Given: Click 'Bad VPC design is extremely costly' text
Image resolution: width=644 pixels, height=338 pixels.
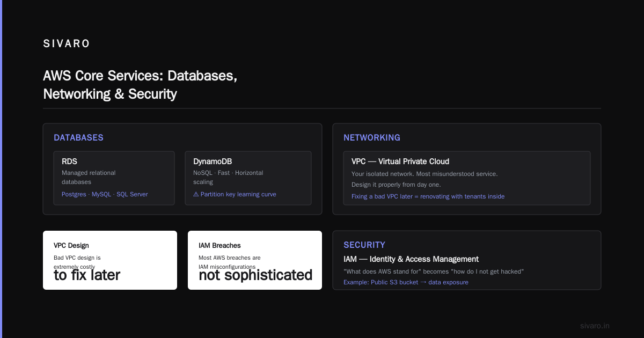Looking at the screenshot, I should [77, 262].
